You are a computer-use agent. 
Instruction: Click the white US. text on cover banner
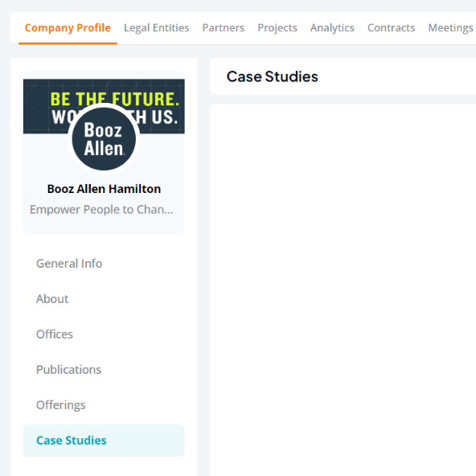click(164, 117)
